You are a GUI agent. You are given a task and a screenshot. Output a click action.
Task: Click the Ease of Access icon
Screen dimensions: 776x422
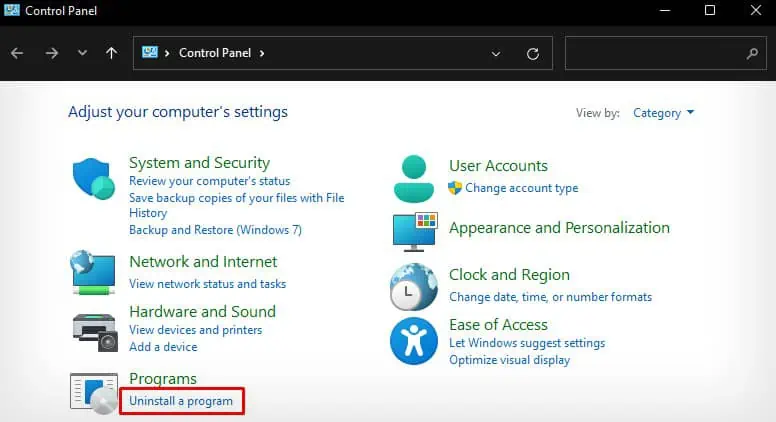click(414, 341)
